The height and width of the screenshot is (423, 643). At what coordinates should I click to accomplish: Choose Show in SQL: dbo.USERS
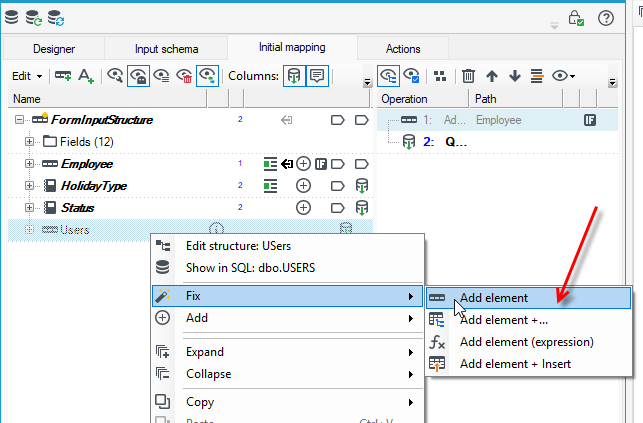(x=287, y=268)
